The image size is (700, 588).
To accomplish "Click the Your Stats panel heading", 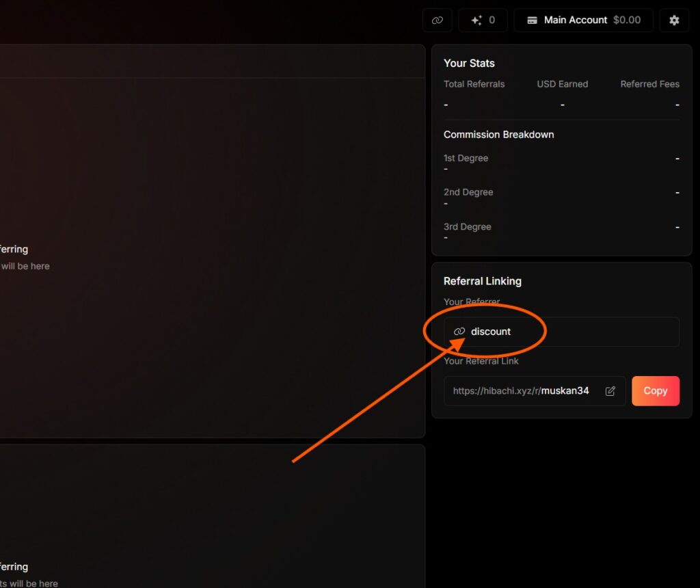I will 469,63.
